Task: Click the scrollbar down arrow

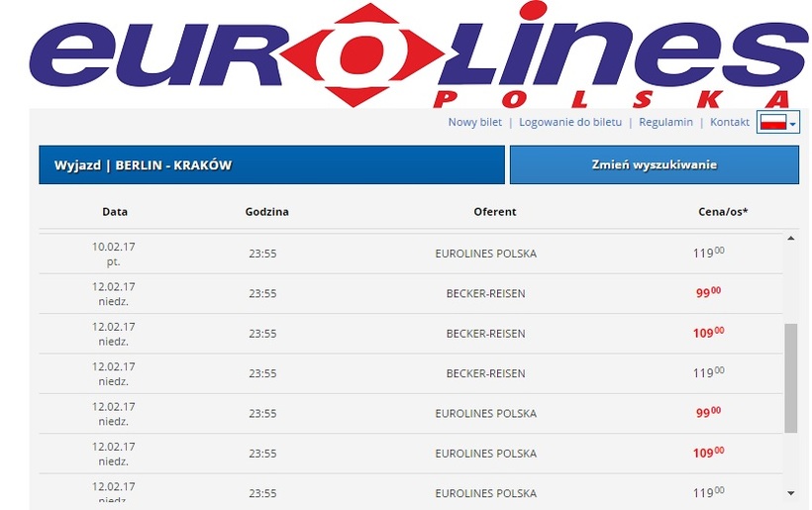Action: (791, 493)
